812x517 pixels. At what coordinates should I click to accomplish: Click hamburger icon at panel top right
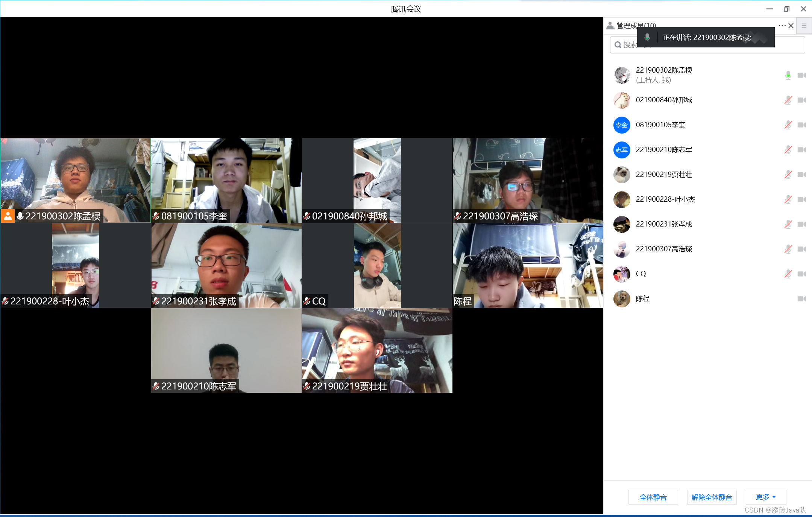click(x=804, y=26)
